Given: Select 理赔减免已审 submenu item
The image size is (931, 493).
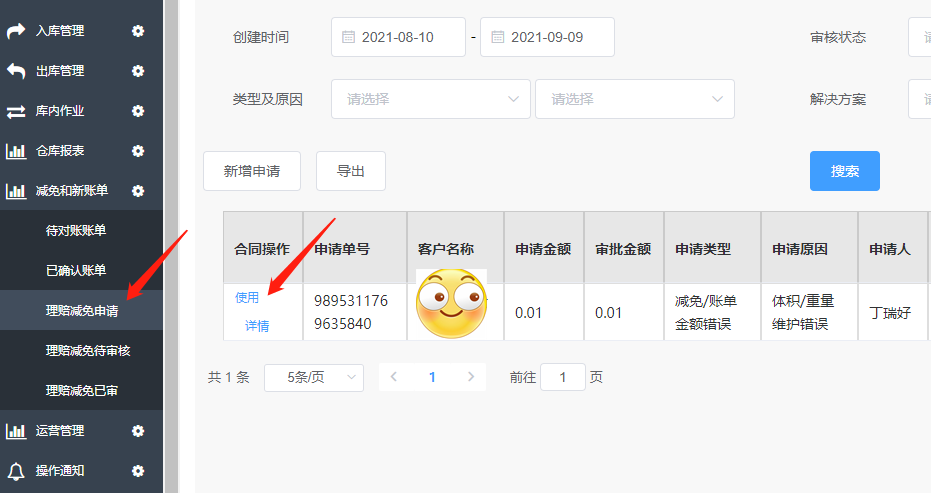Looking at the screenshot, I should (x=81, y=390).
